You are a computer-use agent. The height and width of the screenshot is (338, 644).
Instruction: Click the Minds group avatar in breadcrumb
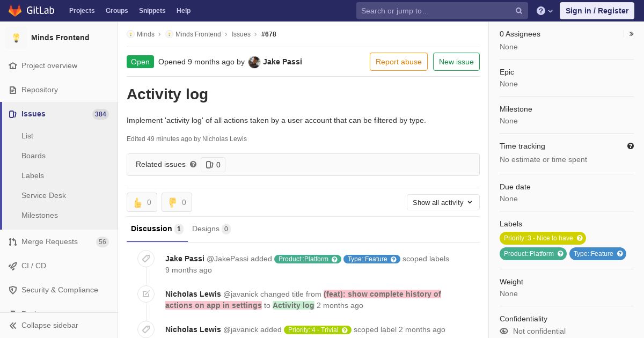click(130, 34)
